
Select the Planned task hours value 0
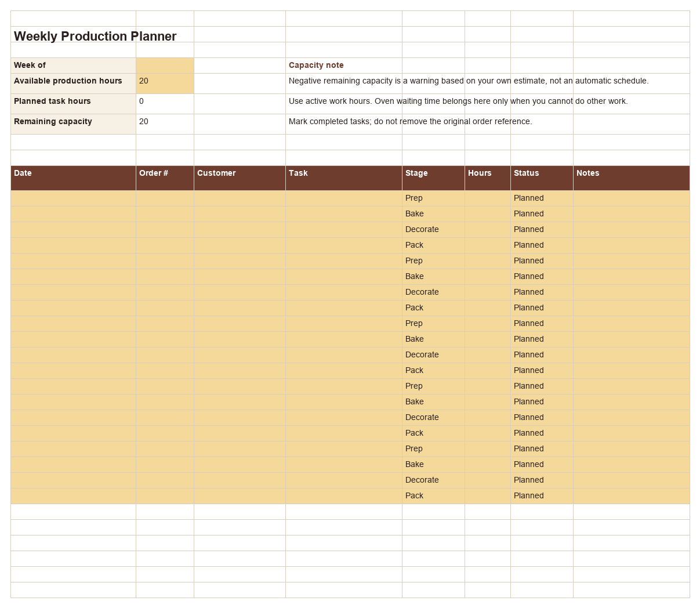[165, 104]
